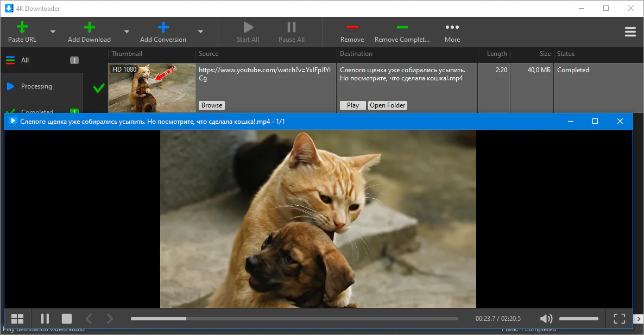Click the Paste URL green plus icon
644x335 pixels.
click(x=22, y=28)
